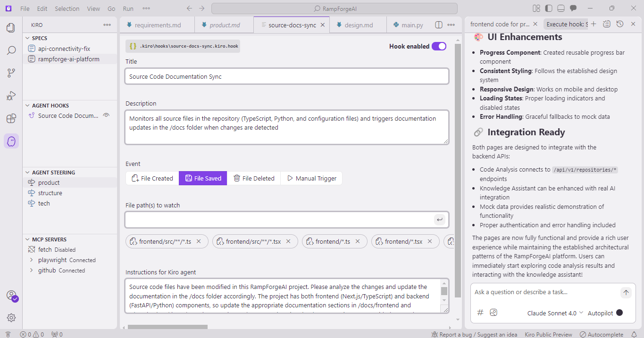
Task: Switch to the main.py tab
Action: [408, 25]
